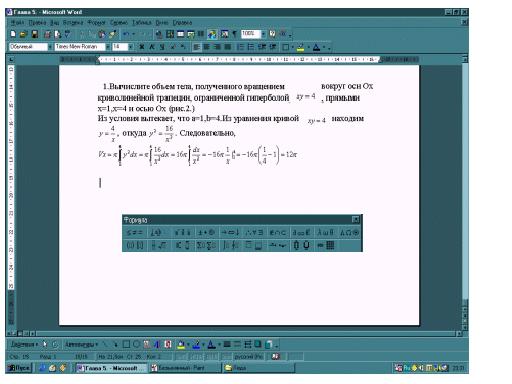This screenshot has width=512, height=384.
Task: Toggle Show/Hide paragraph marks (¶) button
Action: tap(234, 34)
